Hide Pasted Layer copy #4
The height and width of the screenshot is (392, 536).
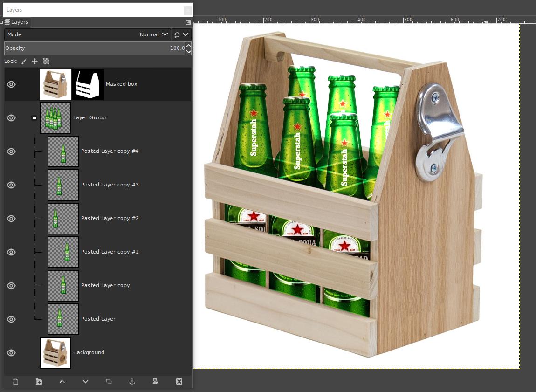click(11, 151)
